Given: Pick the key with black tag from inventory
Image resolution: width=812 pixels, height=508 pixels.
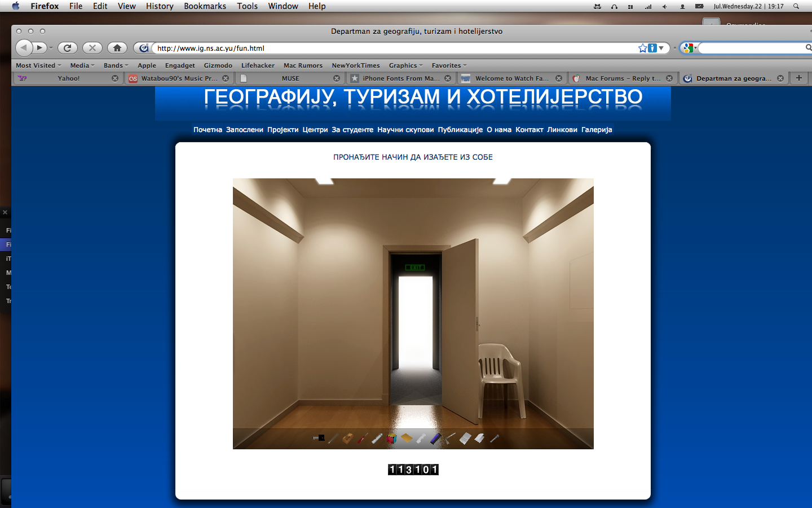Looking at the screenshot, I should (319, 437).
